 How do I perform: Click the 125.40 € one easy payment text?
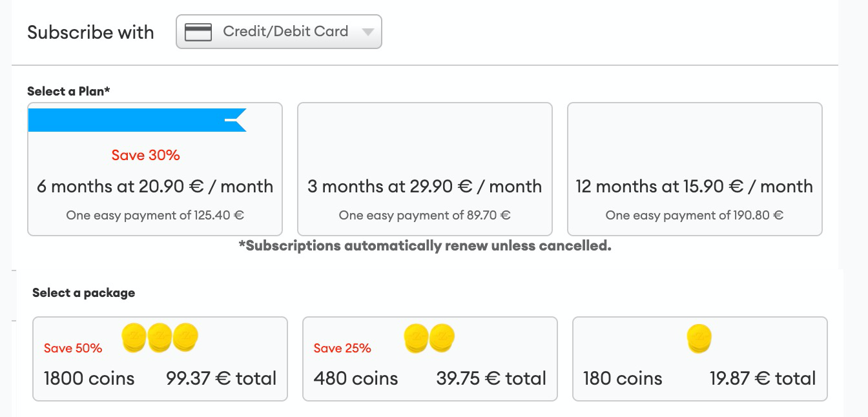(x=155, y=216)
